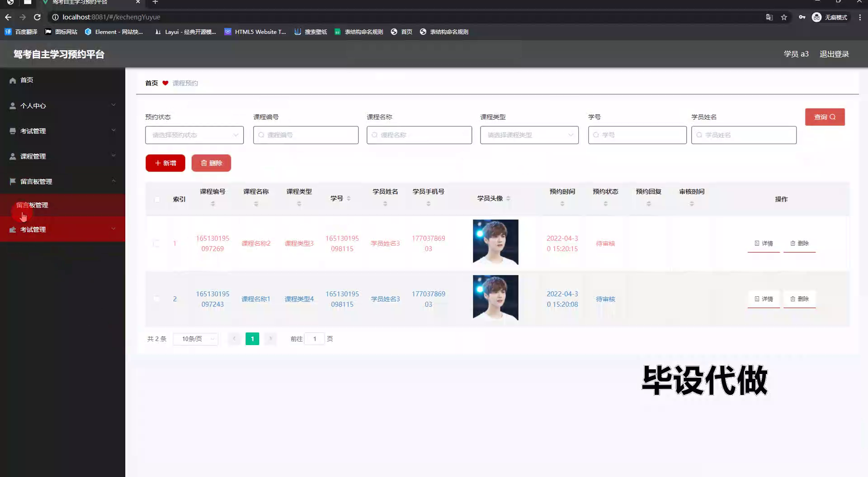Click heart icon in breadcrumb
The image size is (868, 477).
(165, 83)
